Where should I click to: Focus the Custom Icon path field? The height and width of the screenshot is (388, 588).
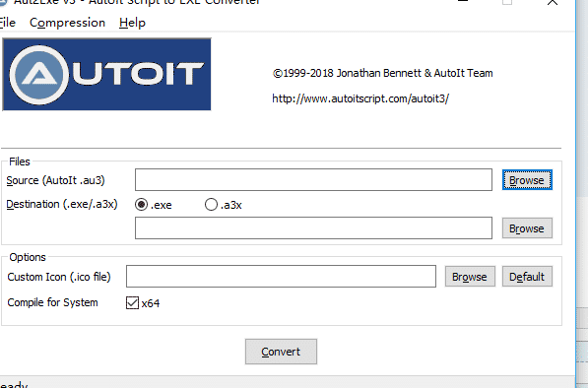tap(281, 277)
